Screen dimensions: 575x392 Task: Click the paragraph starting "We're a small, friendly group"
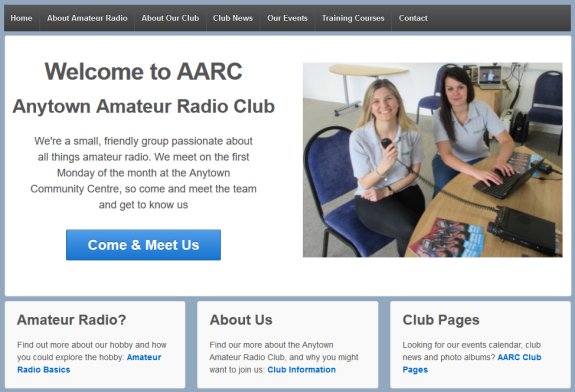[x=143, y=173]
